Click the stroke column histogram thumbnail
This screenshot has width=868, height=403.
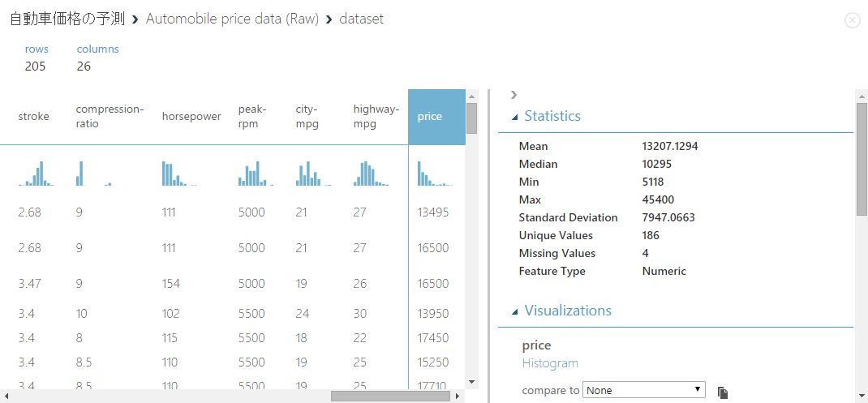click(x=37, y=174)
